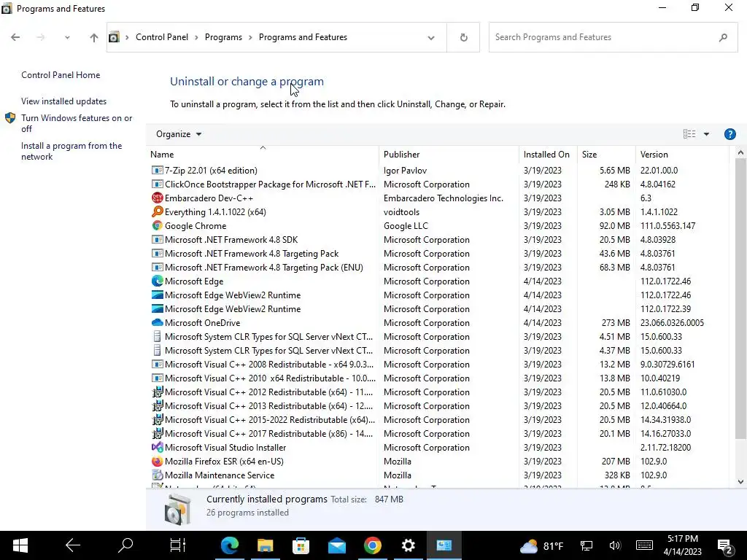This screenshot has width=747, height=560.
Task: Open Microsoft Store from the taskbar
Action: [x=301, y=545]
